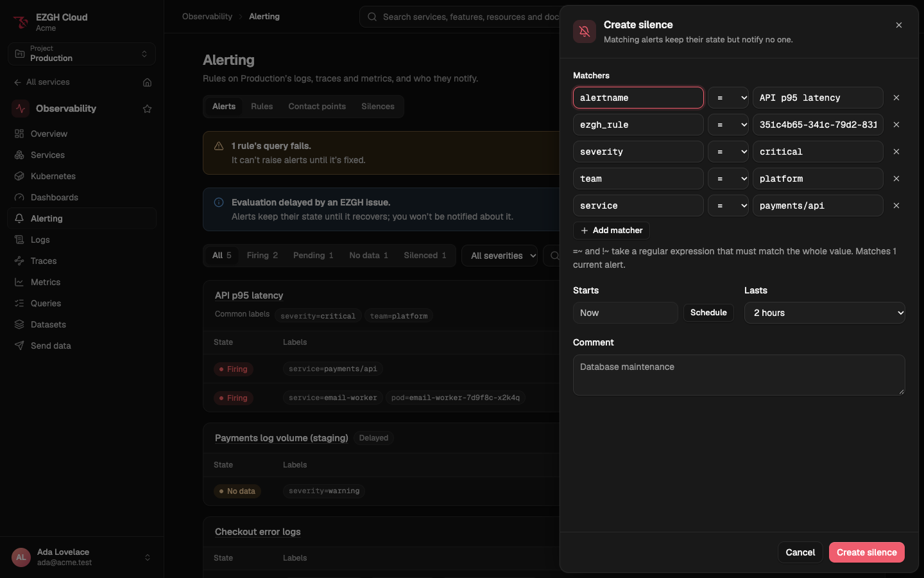The width and height of the screenshot is (924, 578).
Task: Open Metrics in the sidebar
Action: click(x=81, y=282)
